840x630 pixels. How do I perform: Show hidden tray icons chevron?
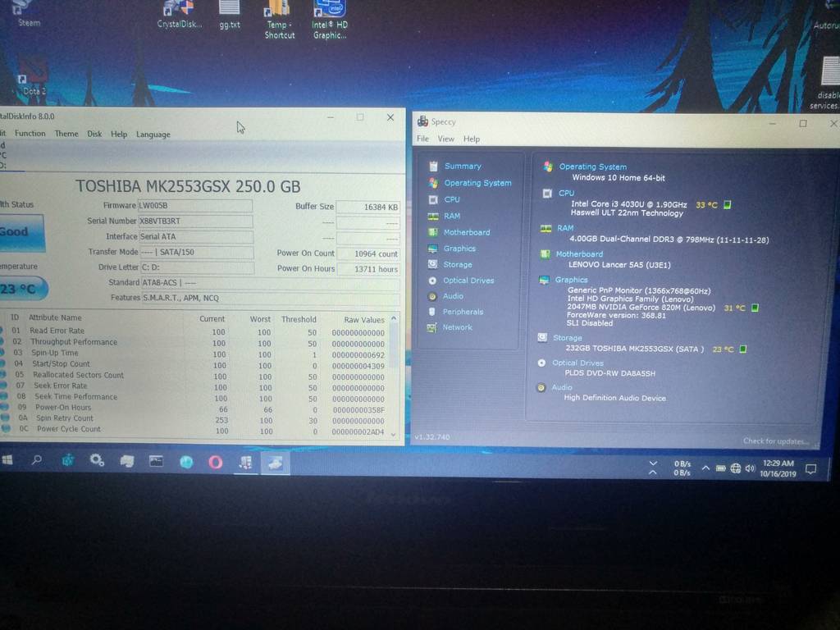tap(705, 468)
